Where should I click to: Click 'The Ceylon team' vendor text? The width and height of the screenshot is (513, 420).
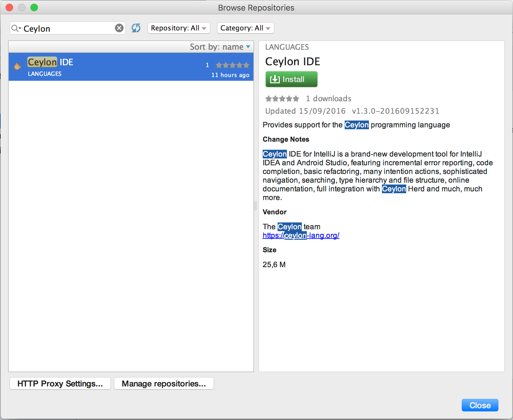tap(292, 227)
